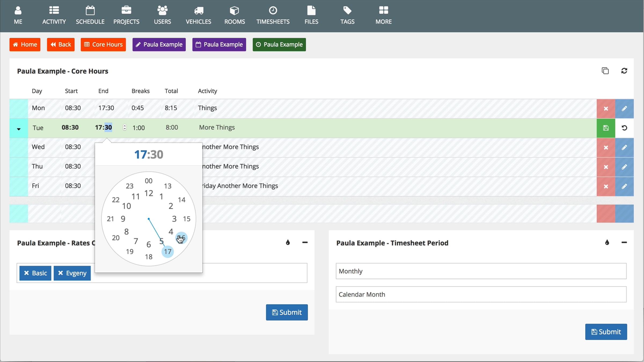Delete the Friday core hours row
This screenshot has width=644, height=362.
click(606, 187)
